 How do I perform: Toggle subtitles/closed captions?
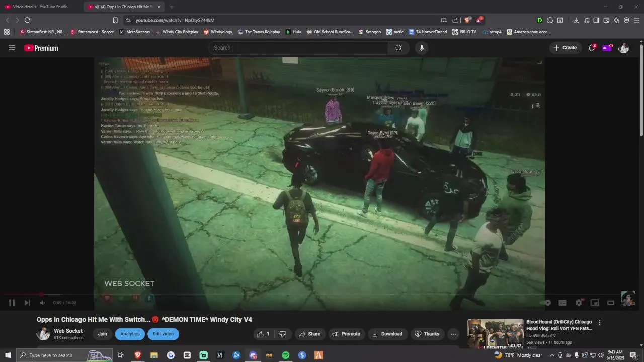click(562, 303)
